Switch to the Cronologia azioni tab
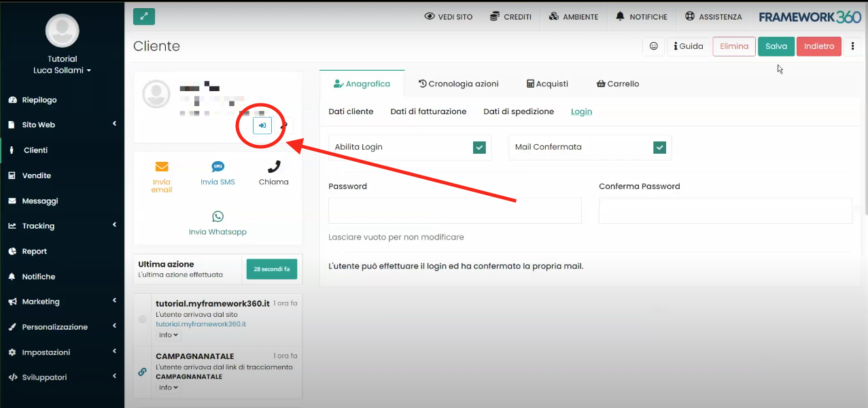Image resolution: width=868 pixels, height=408 pixels. 458,84
